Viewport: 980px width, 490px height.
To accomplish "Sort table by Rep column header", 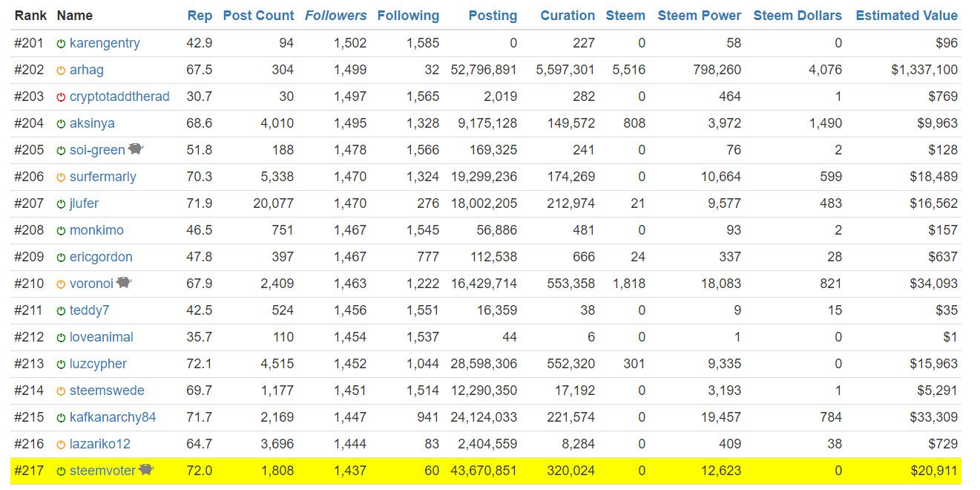I will (200, 16).
